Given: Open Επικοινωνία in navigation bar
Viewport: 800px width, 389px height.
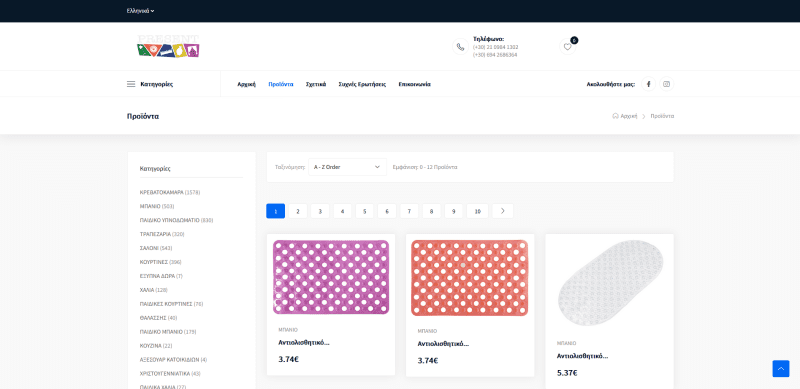Looking at the screenshot, I should (x=414, y=84).
